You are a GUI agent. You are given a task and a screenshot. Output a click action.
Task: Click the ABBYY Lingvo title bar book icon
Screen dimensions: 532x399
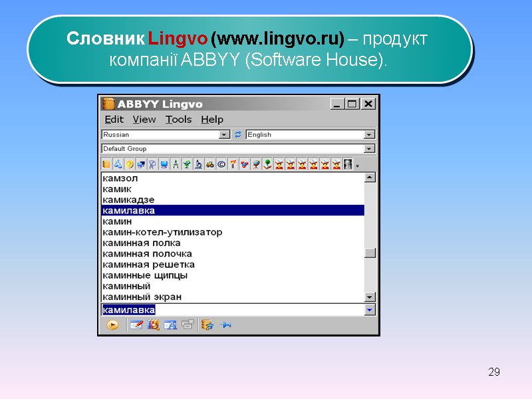pyautogui.click(x=108, y=104)
